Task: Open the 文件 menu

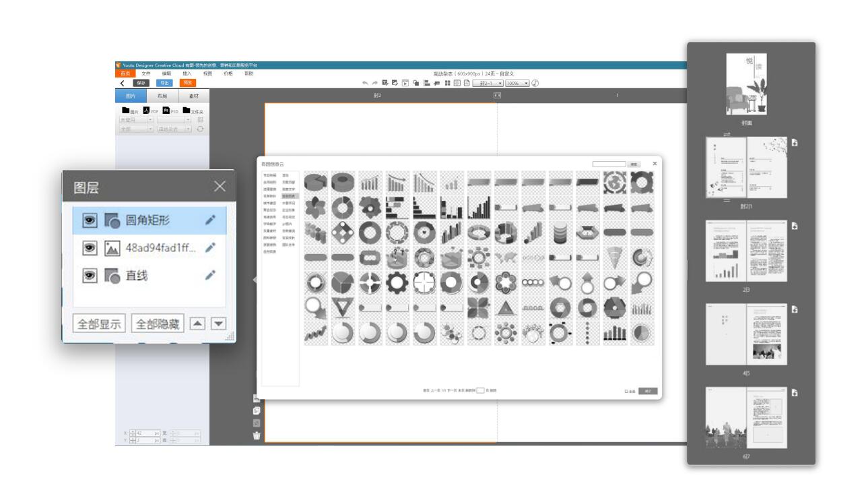Action: [146, 73]
